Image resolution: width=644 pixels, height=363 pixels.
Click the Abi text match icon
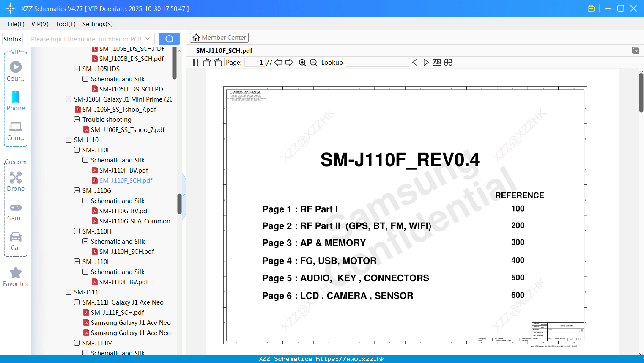(437, 62)
